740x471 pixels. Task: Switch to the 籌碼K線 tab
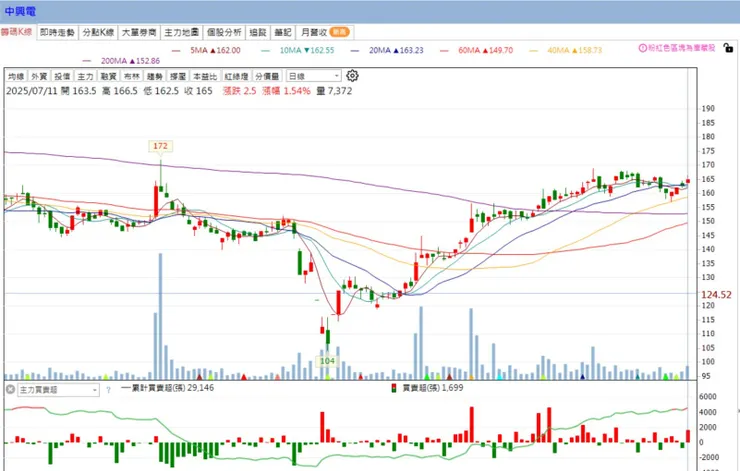(17, 32)
